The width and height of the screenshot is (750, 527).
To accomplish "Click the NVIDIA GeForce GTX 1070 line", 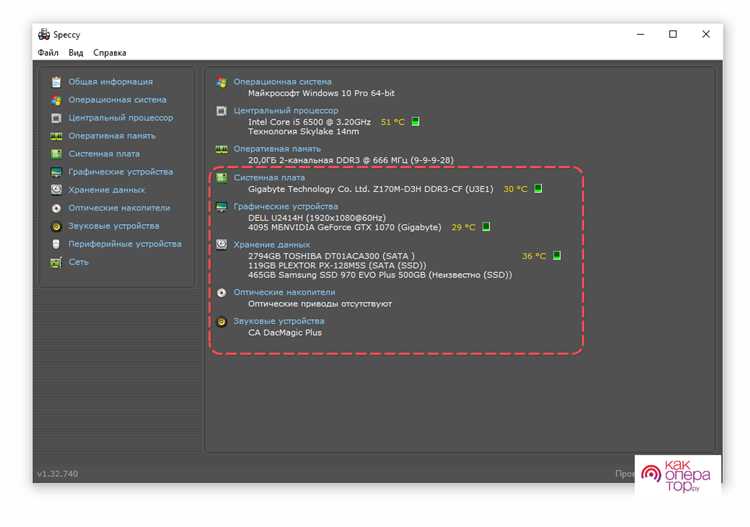I will pos(344,227).
